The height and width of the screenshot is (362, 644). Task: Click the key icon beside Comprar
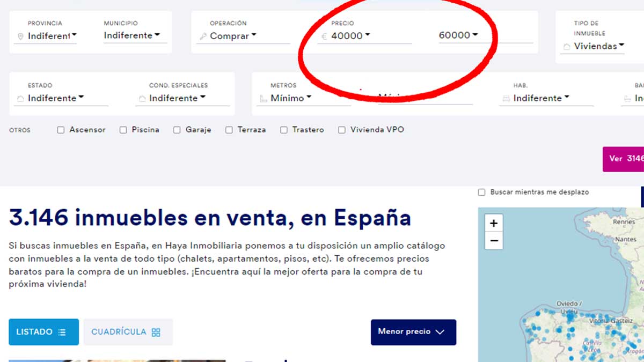[203, 37]
